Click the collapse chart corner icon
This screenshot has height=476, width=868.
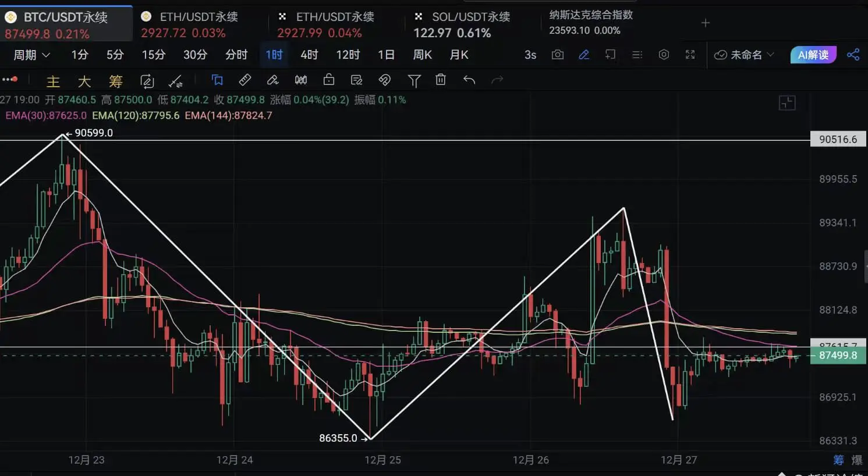(x=787, y=103)
